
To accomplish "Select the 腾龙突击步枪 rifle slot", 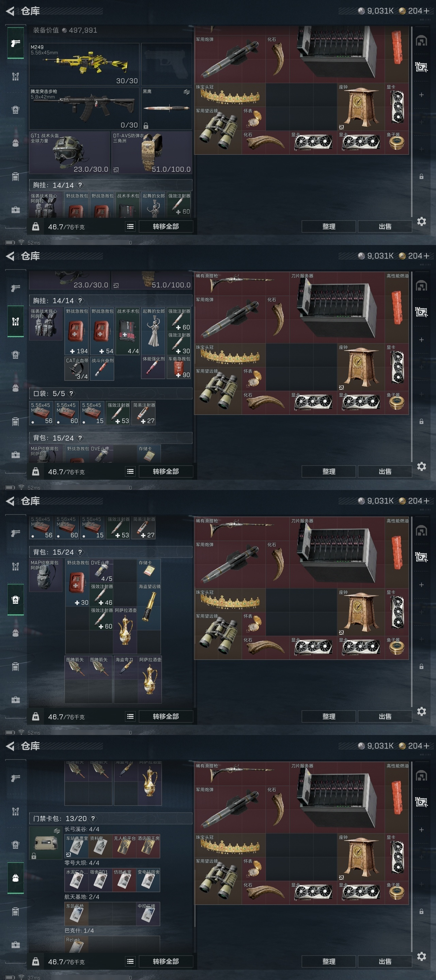I will pyautogui.click(x=84, y=109).
